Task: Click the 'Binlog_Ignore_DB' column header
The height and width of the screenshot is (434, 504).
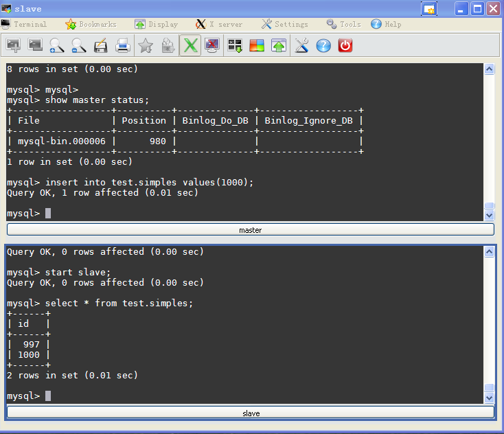Action: [308, 121]
